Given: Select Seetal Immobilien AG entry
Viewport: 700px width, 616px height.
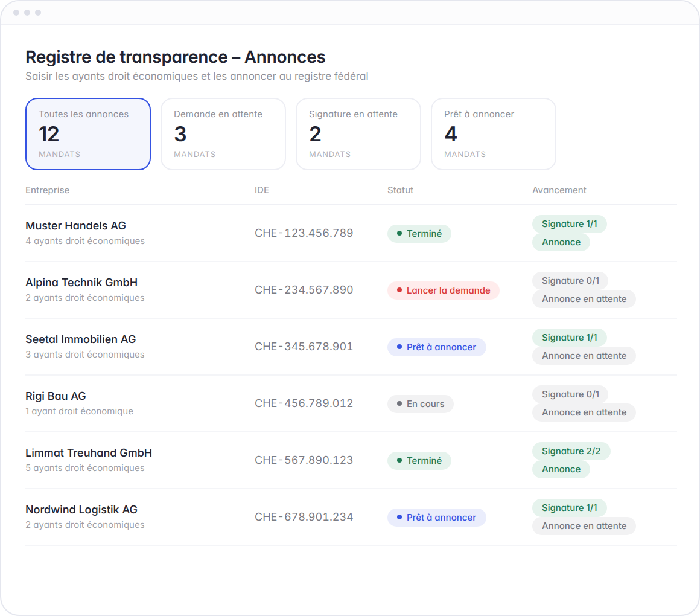Looking at the screenshot, I should 351,347.
